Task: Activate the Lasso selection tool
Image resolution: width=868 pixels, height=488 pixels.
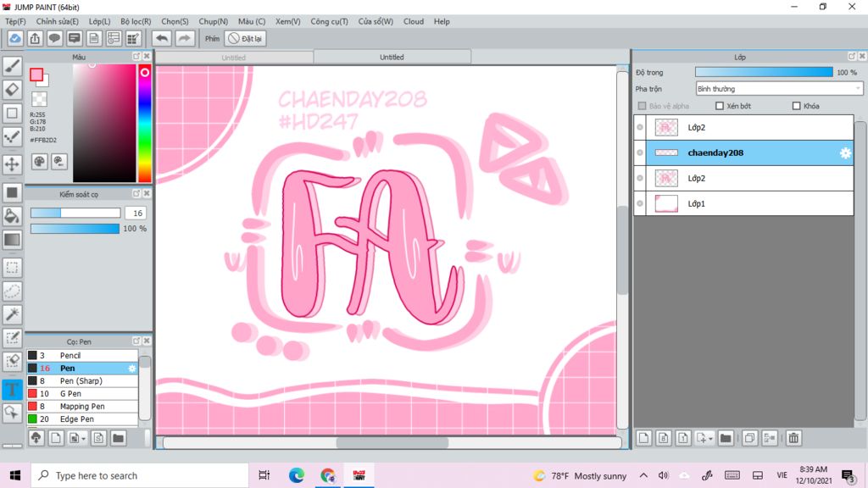Action: pos(12,291)
